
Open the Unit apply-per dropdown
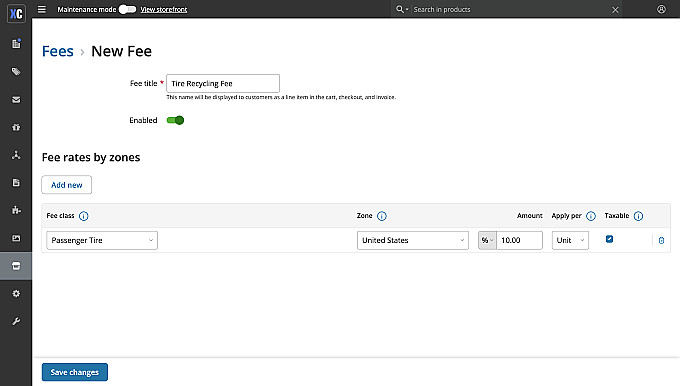click(570, 240)
